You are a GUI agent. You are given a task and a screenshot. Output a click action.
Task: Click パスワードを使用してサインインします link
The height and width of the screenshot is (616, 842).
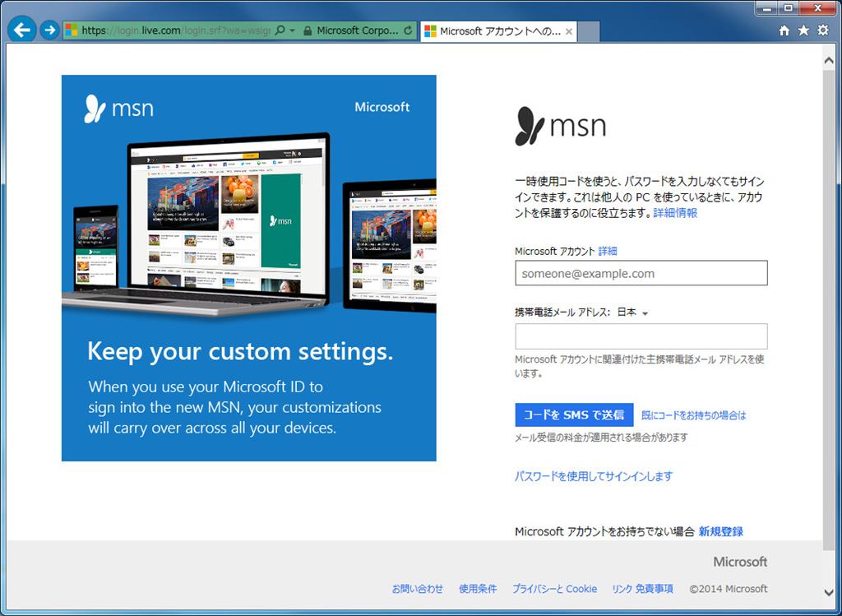594,476
